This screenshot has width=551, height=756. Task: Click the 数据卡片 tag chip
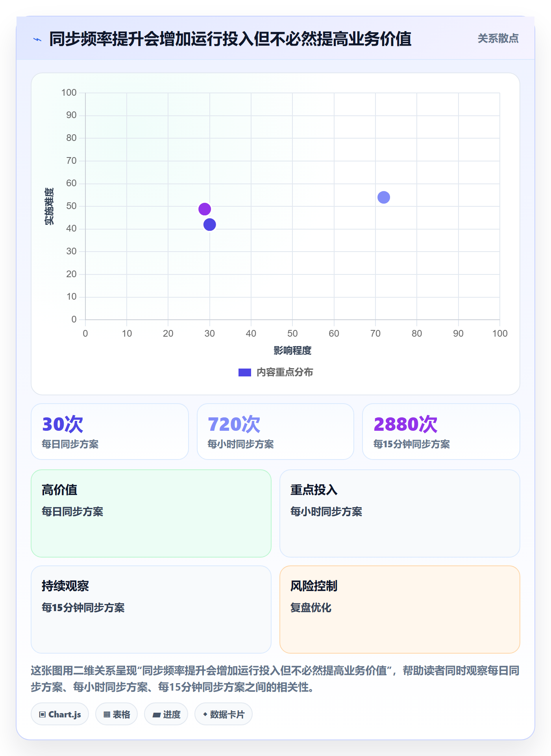click(x=224, y=714)
